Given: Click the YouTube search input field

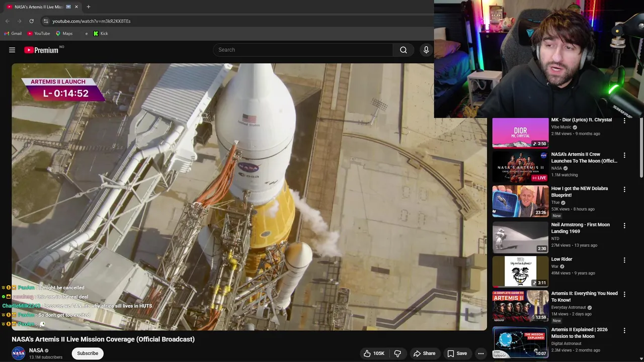Looking at the screenshot, I should [x=303, y=50].
